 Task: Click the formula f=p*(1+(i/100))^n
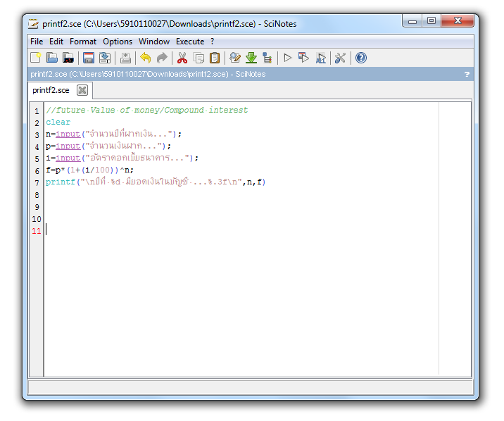(89, 170)
